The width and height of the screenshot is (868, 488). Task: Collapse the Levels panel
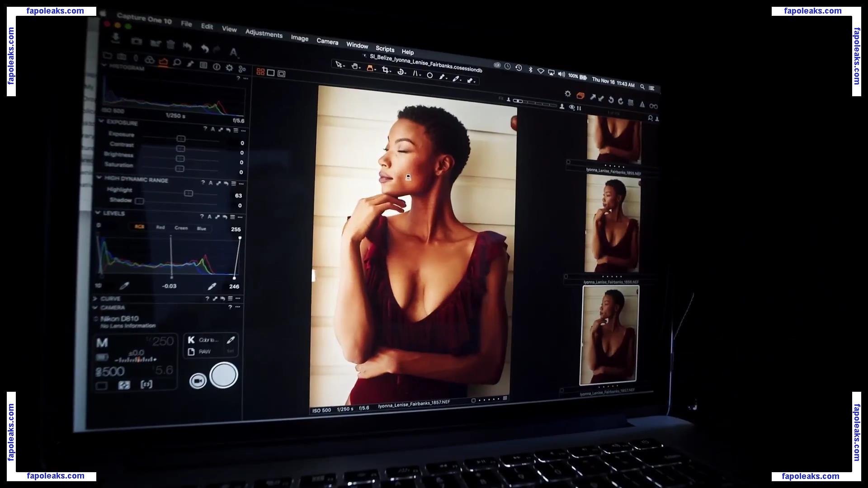98,212
